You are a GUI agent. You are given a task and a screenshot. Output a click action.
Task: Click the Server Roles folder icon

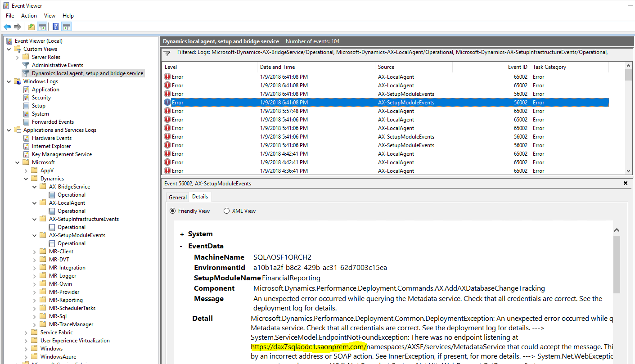26,57
